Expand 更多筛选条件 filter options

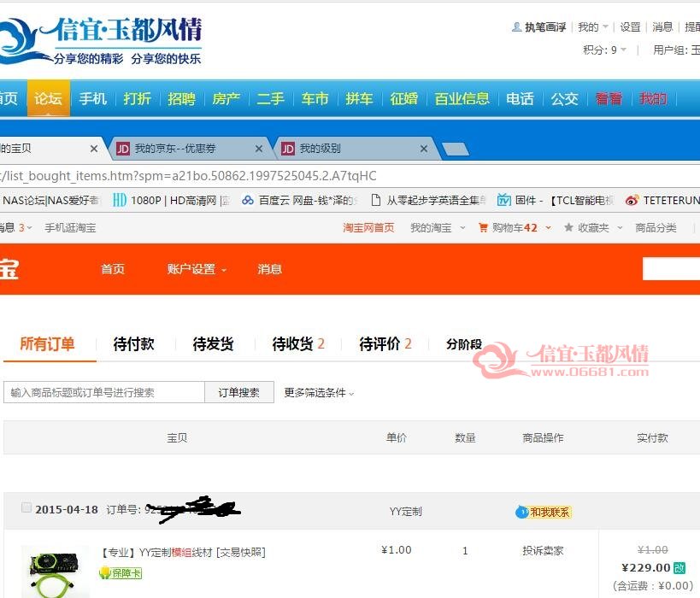[x=319, y=393]
